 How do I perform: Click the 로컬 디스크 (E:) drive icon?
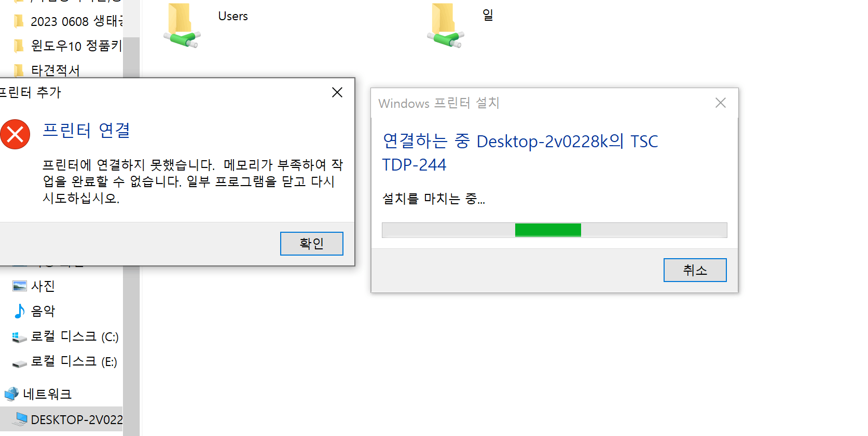click(x=19, y=363)
